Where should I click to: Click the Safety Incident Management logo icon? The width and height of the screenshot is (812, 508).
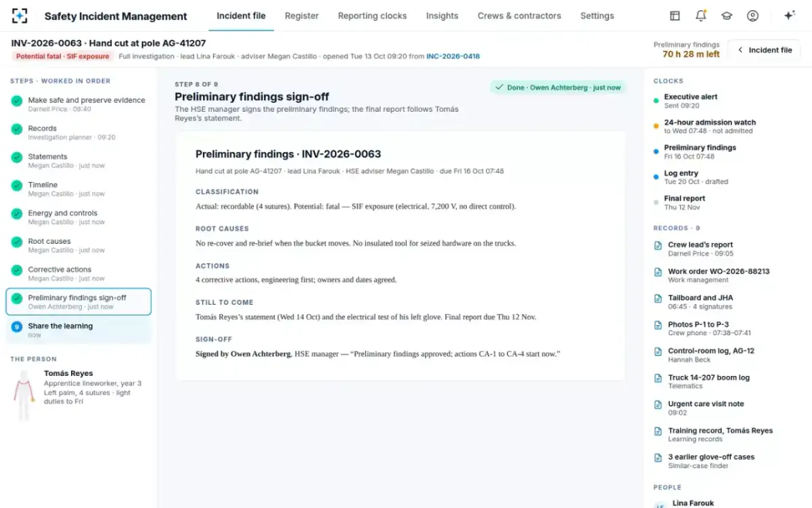coord(20,16)
